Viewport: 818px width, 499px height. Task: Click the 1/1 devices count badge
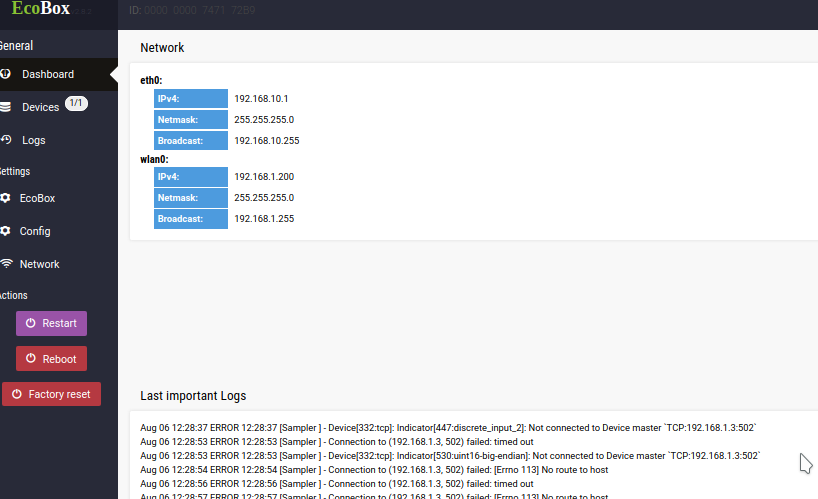76,103
